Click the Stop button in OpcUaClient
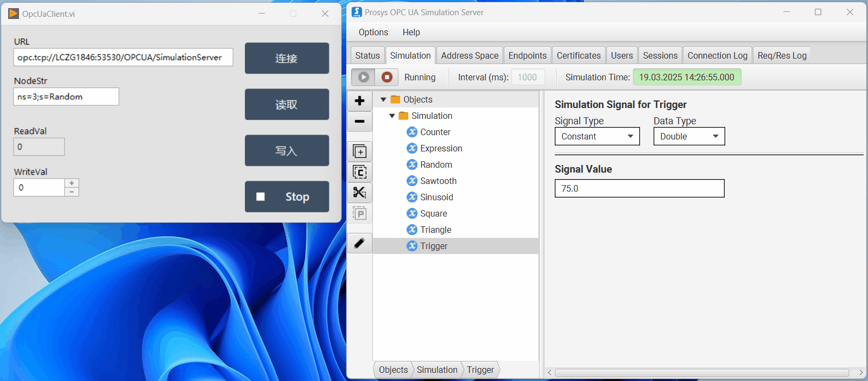Screen dimensions: 868x381 [x=287, y=196]
